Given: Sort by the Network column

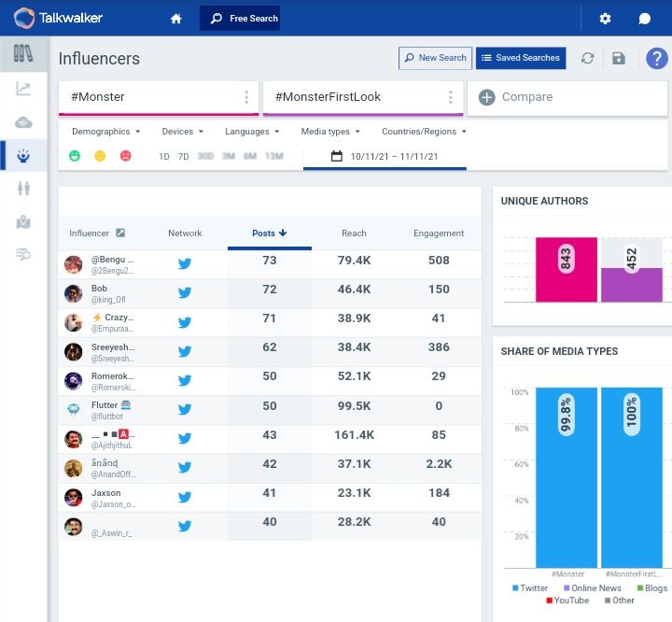Looking at the screenshot, I should point(185,233).
